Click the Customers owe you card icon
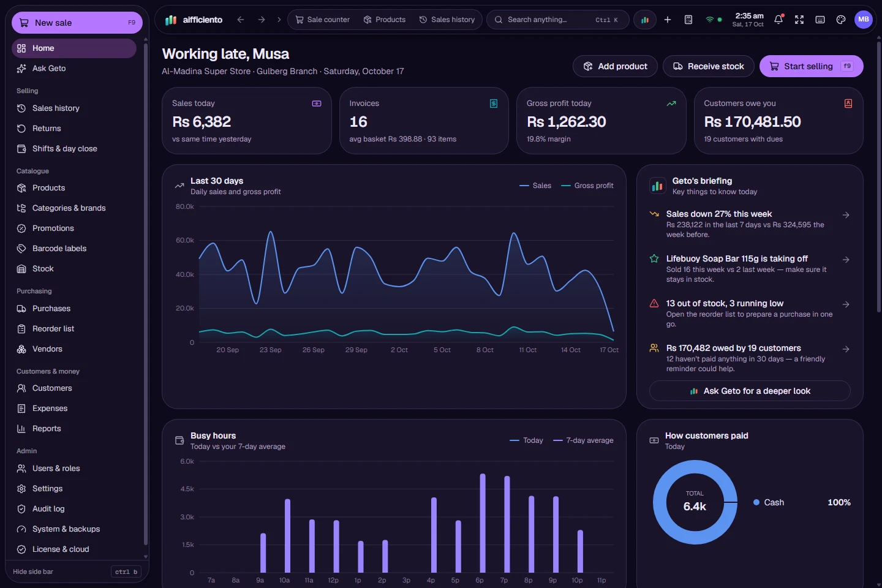 pyautogui.click(x=848, y=104)
